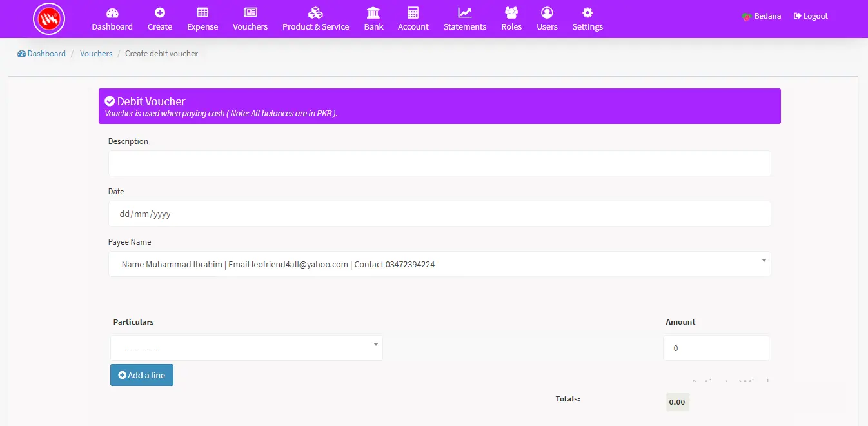Click the Statements chart icon
Image resolution: width=868 pixels, height=426 pixels.
[x=465, y=13]
